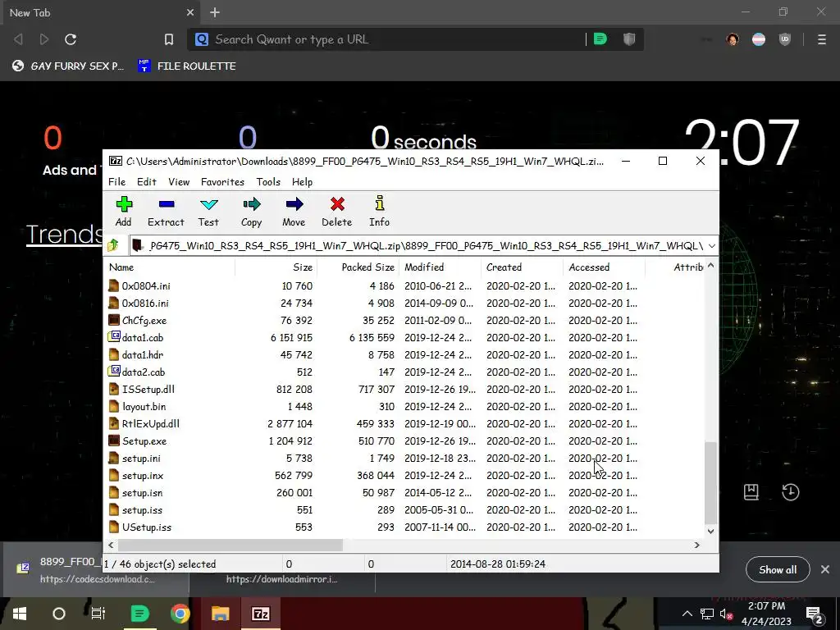Open the Edit menu in 7-Zip
This screenshot has width=840, height=630.
[146, 181]
